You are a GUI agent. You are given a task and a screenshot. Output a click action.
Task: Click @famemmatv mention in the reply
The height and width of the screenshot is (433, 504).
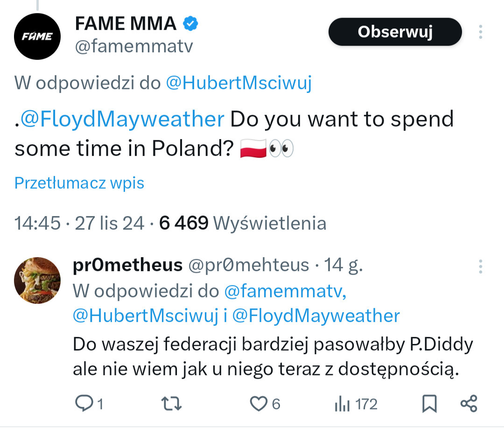[x=285, y=291]
